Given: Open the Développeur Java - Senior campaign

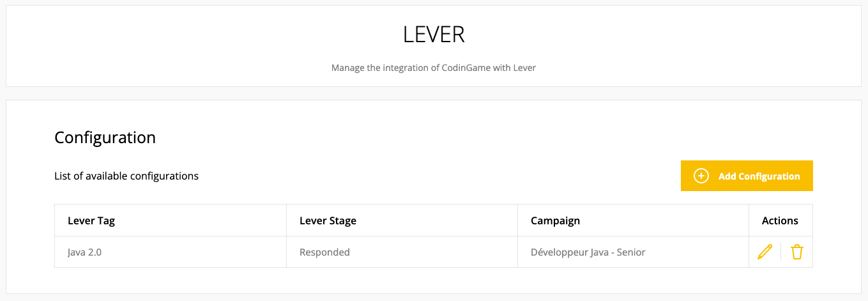Looking at the screenshot, I should point(588,252).
